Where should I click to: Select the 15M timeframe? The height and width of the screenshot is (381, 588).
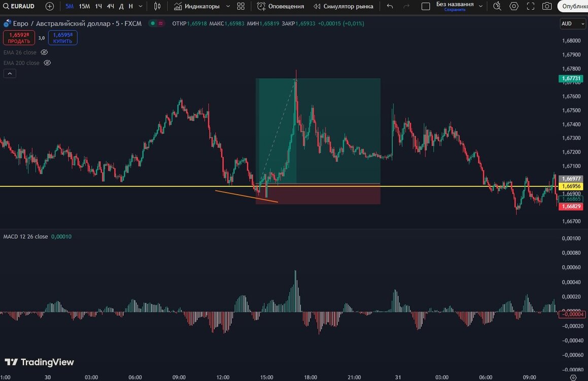coord(84,6)
